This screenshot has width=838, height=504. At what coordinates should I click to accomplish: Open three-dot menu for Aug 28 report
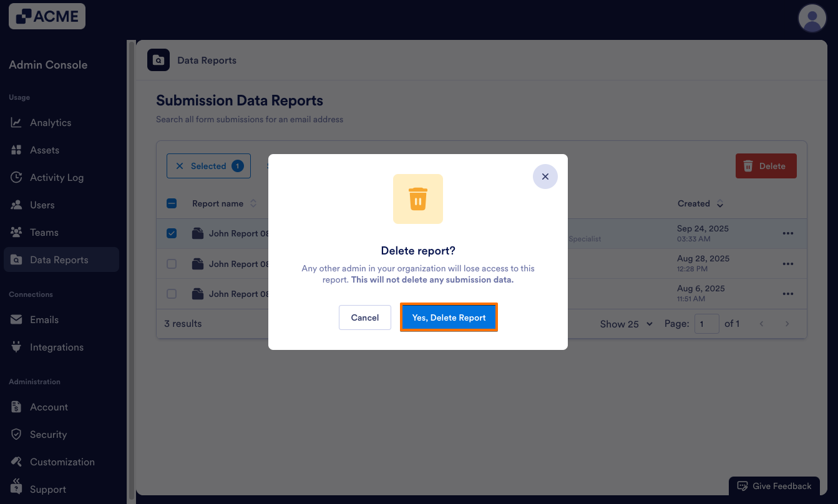[x=787, y=264]
